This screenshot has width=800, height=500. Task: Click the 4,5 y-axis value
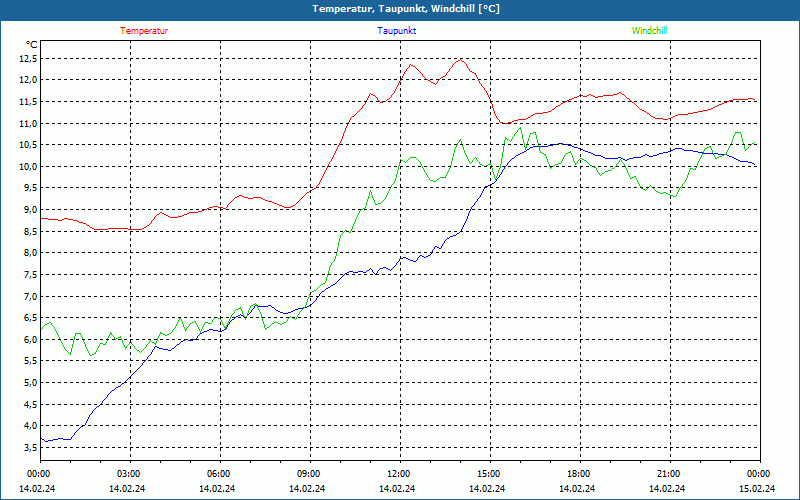click(x=31, y=404)
